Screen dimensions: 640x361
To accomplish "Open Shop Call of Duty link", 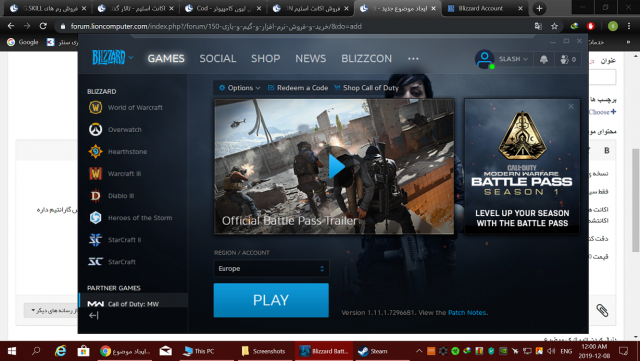I will (367, 88).
